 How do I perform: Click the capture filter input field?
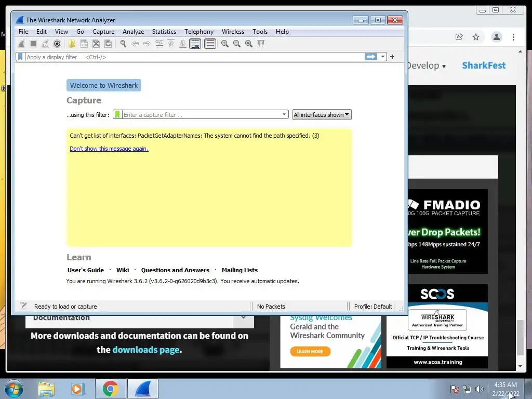[x=202, y=115]
